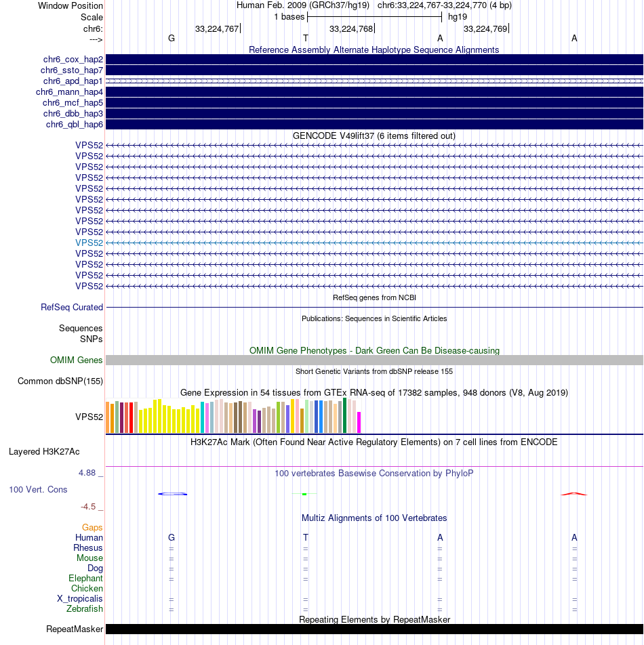
Task: Click the 4.88 PhyloP upper scale value
Action: click(87, 473)
